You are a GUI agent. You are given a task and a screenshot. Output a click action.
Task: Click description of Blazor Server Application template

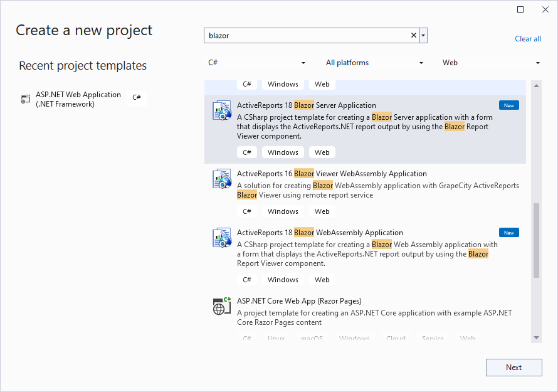[x=365, y=127]
